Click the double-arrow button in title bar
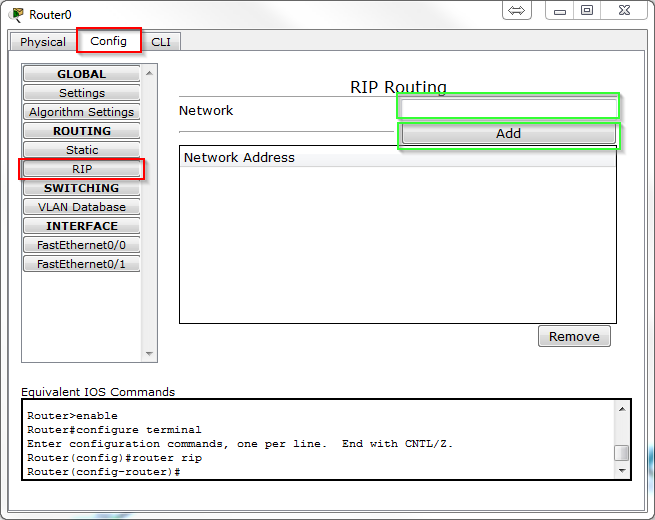 tap(517, 11)
